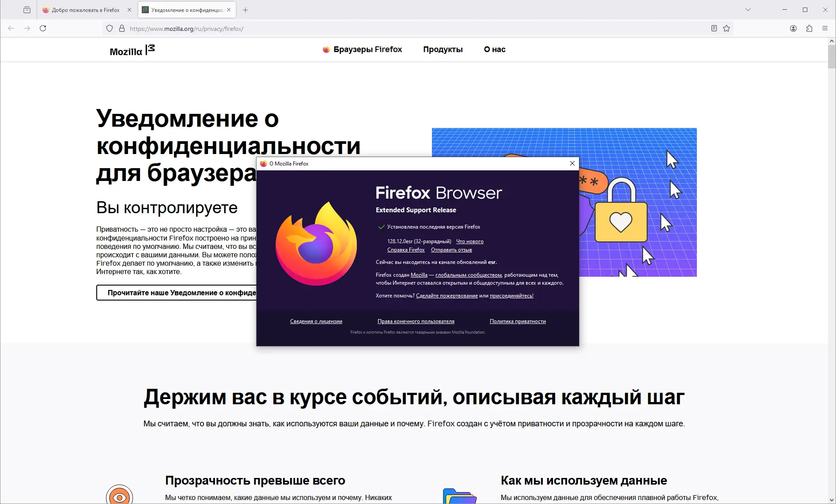The height and width of the screenshot is (504, 836).
Task: Close the 'О Mozilla Firefox' dialog
Action: pyautogui.click(x=572, y=163)
